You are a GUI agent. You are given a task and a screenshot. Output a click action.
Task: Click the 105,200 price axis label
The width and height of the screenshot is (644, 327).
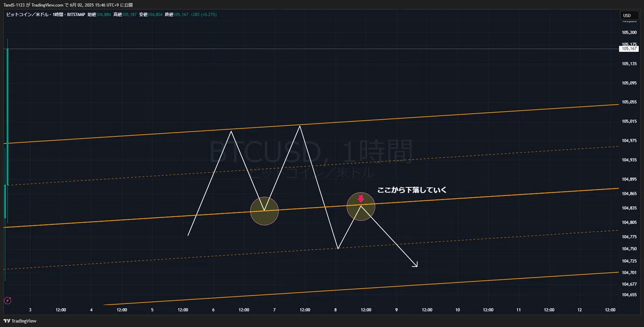coord(629,32)
